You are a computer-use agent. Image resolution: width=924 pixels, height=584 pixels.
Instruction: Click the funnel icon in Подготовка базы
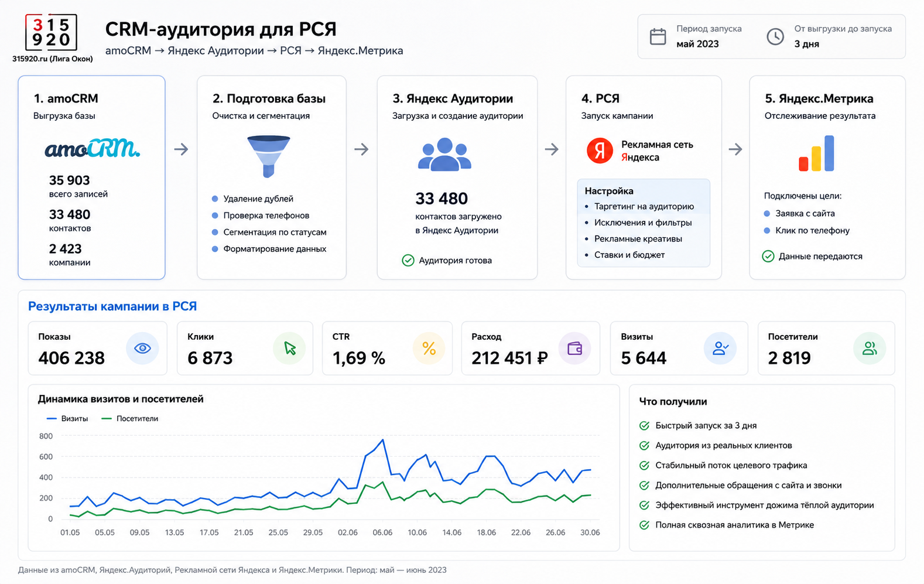[269, 156]
